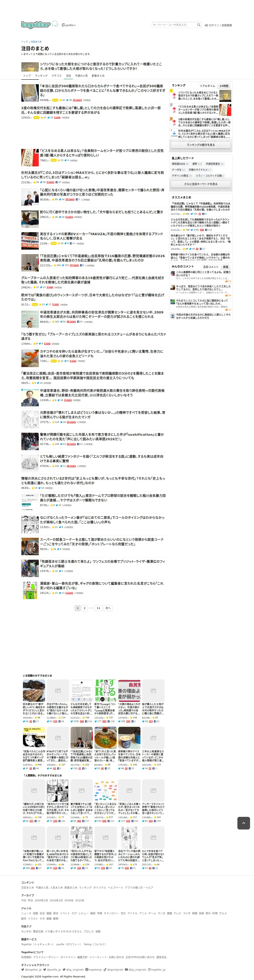Click the search magnifier icon
Image resolution: width=254 pixels, height=980 pixels.
[198, 25]
